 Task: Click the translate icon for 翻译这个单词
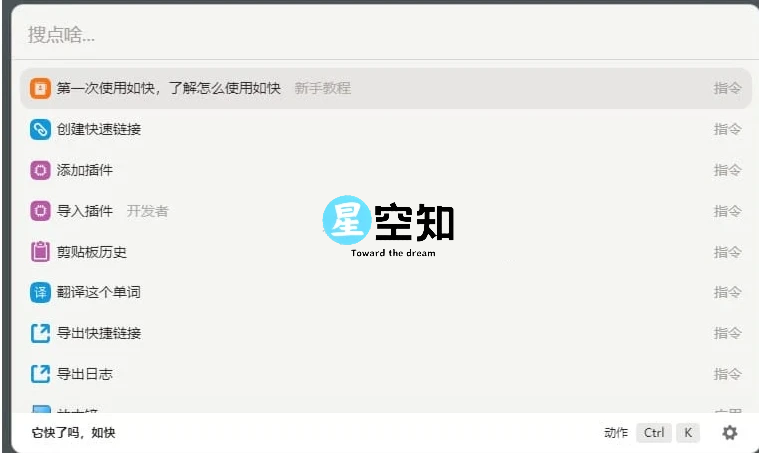point(40,292)
